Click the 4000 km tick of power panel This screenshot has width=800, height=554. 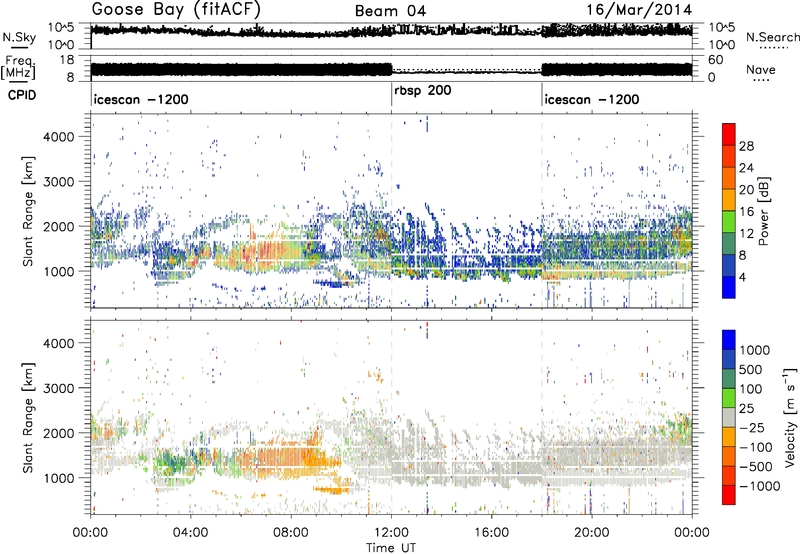(59, 137)
